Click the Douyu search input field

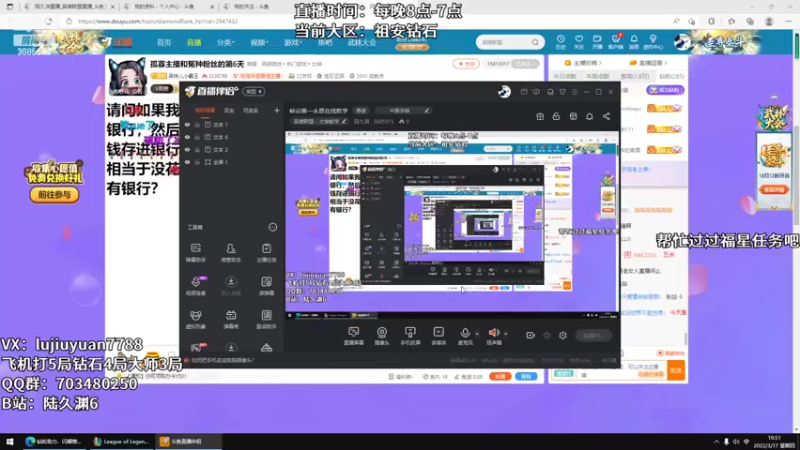pyautogui.click(x=505, y=42)
